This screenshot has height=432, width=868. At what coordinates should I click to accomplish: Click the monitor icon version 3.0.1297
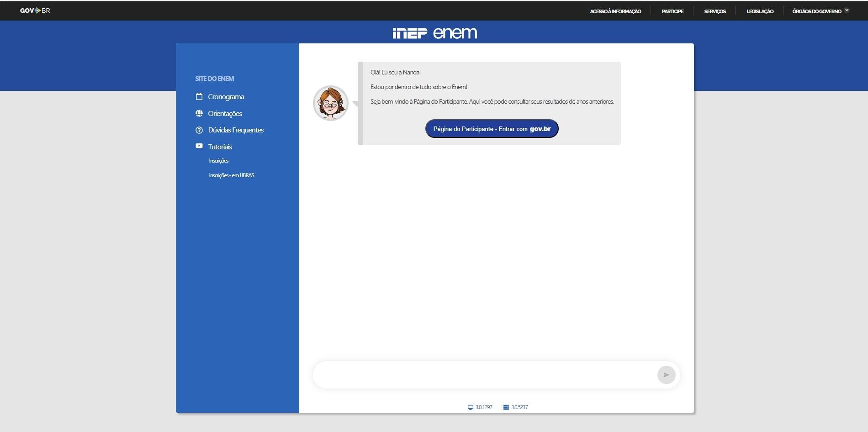471,407
